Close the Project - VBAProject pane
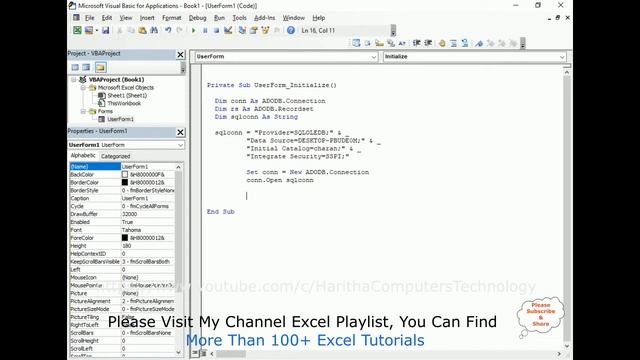Screen dimensions: 640x360 click(x=180, y=54)
